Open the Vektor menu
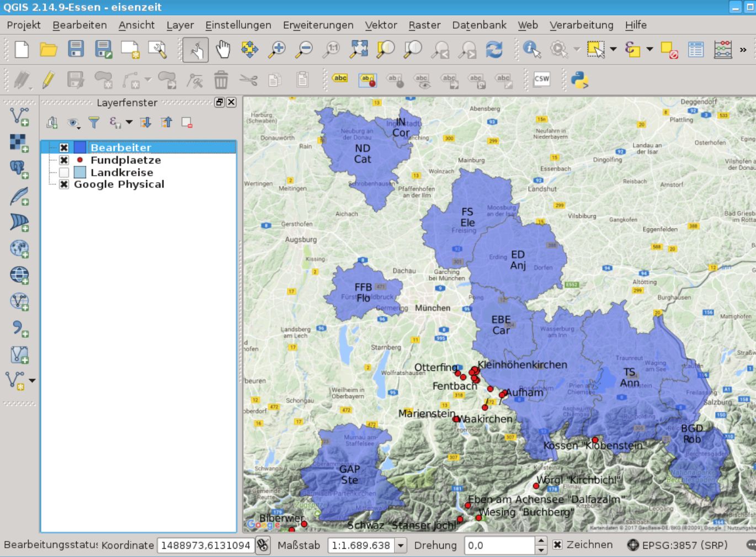 381,25
